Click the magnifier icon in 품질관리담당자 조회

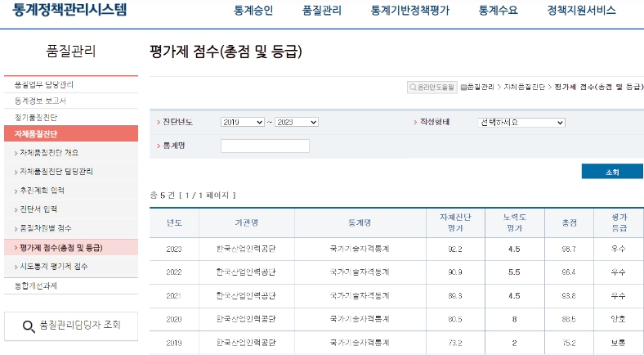(x=29, y=326)
